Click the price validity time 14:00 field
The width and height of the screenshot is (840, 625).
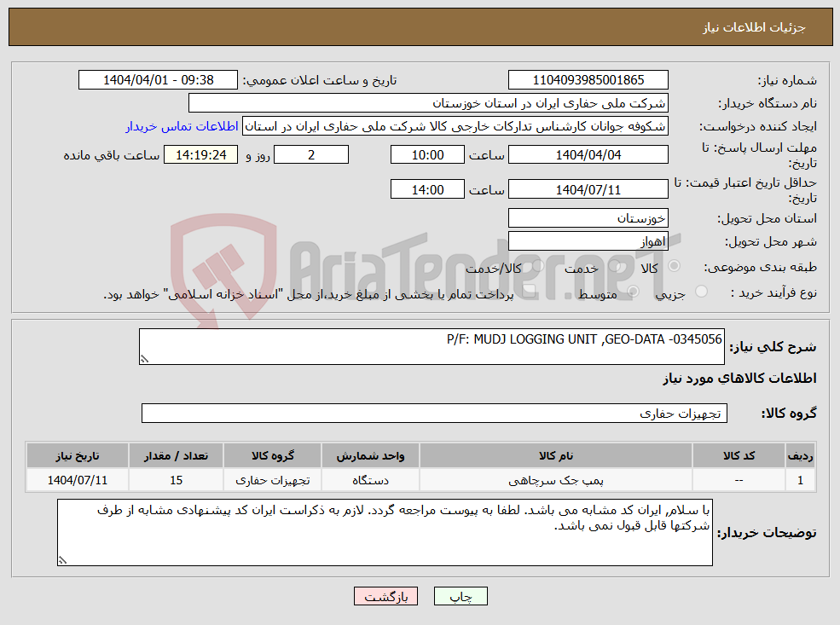click(427, 189)
